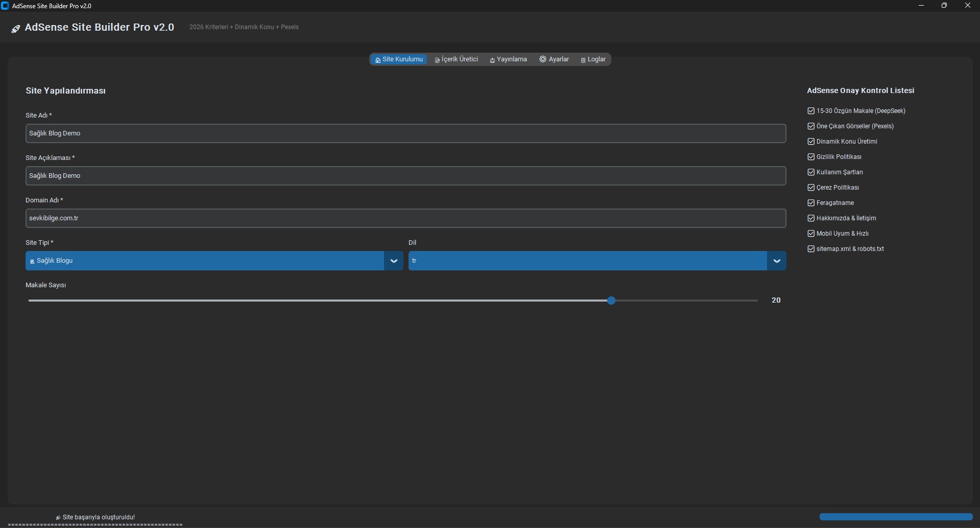Click the Dil label
This screenshot has height=528, width=980.
(x=413, y=243)
